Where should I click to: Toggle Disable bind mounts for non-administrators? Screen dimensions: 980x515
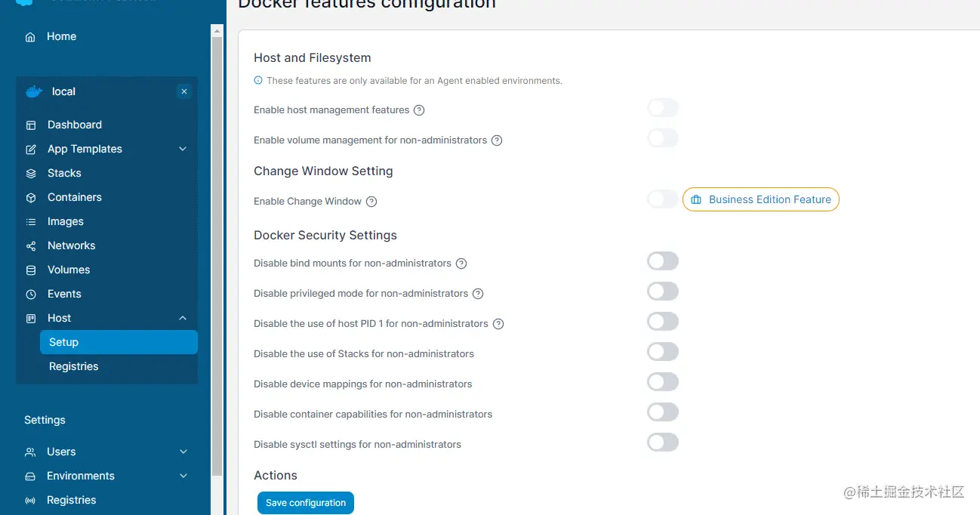pyautogui.click(x=663, y=261)
